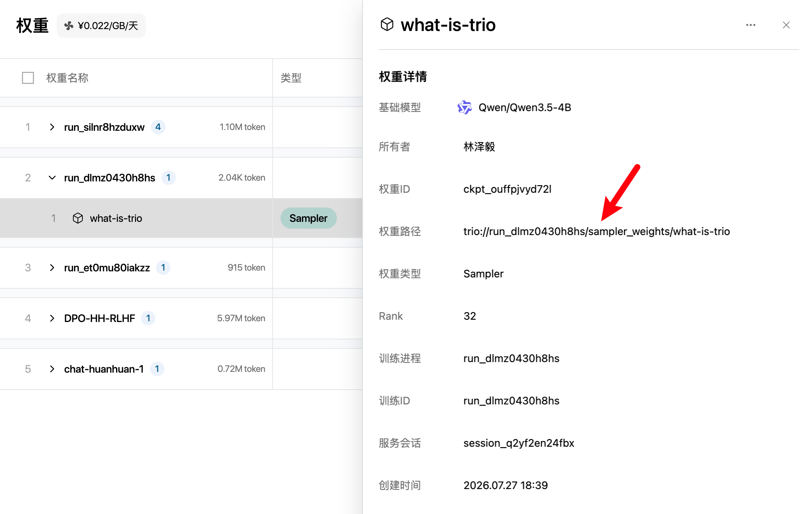The image size is (812, 514).
Task: Click the 权重详情 section heading
Action: click(403, 76)
